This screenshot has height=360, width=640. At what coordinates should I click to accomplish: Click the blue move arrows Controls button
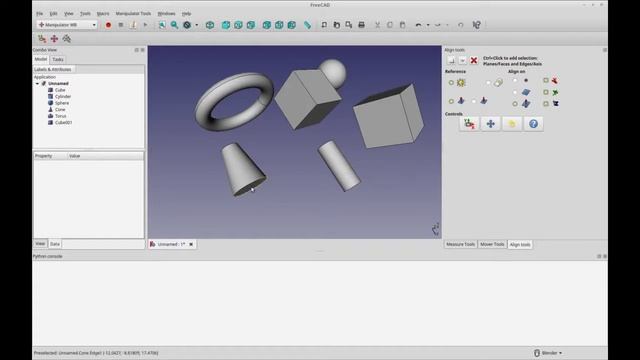tap(491, 124)
